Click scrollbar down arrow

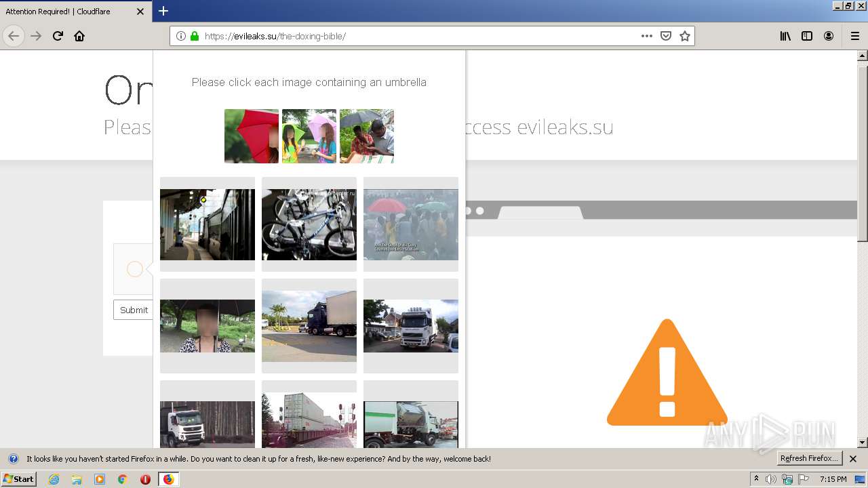(863, 443)
